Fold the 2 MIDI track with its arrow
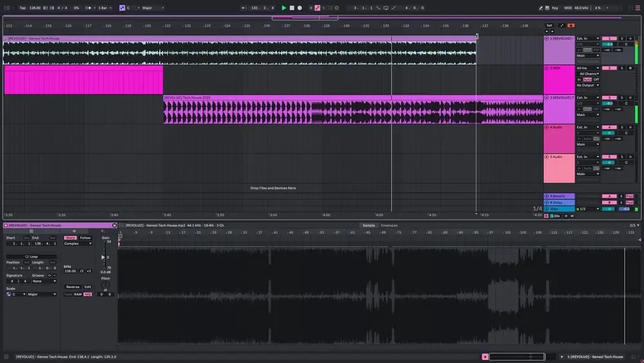644x363 pixels. click(547, 68)
